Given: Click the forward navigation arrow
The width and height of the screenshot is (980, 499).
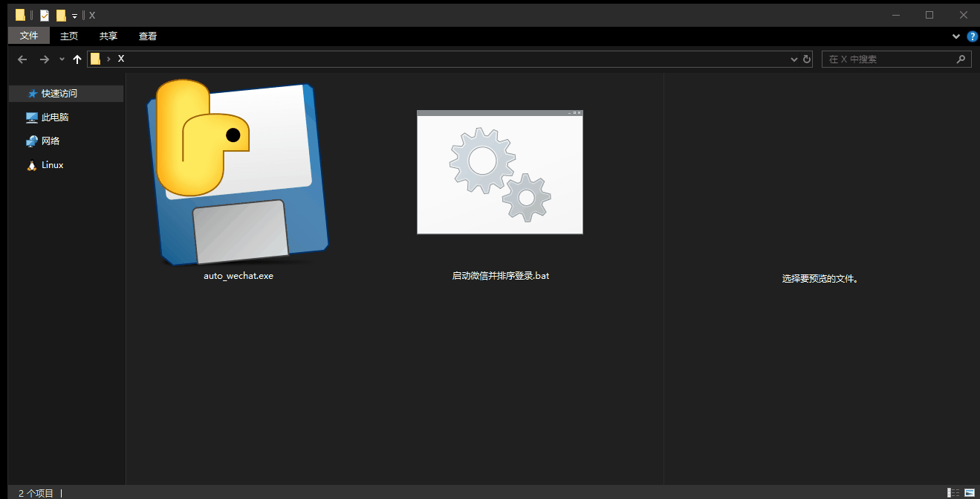Looking at the screenshot, I should pos(45,59).
